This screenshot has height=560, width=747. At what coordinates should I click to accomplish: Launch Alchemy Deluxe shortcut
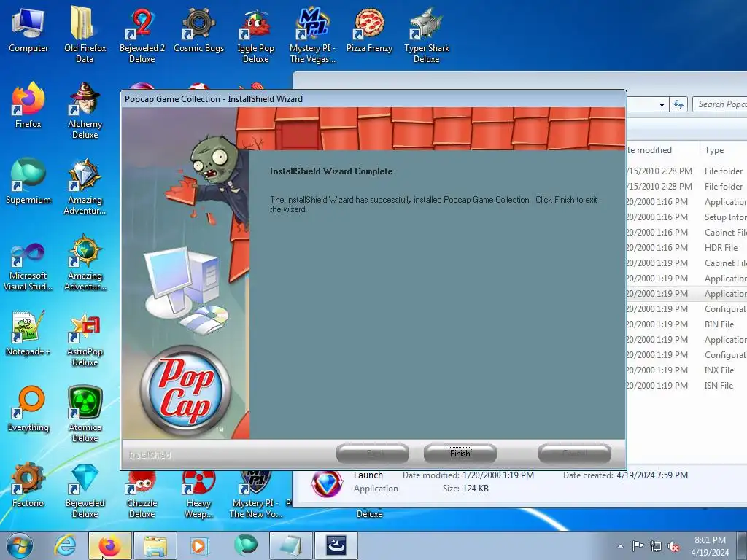[x=85, y=111]
